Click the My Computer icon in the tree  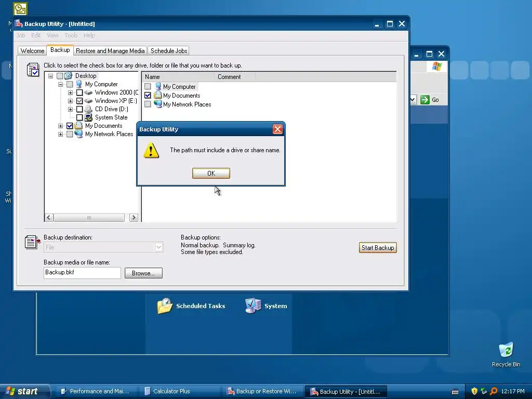[79, 84]
